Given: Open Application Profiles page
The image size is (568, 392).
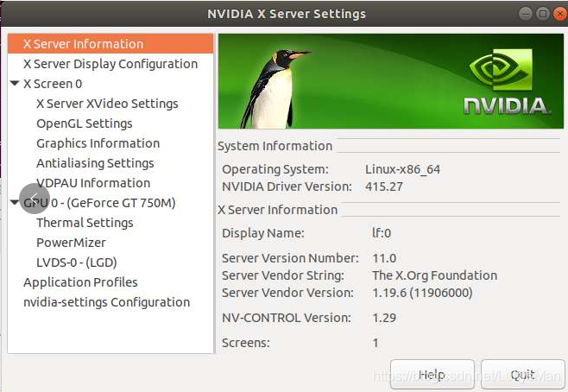Looking at the screenshot, I should [80, 282].
